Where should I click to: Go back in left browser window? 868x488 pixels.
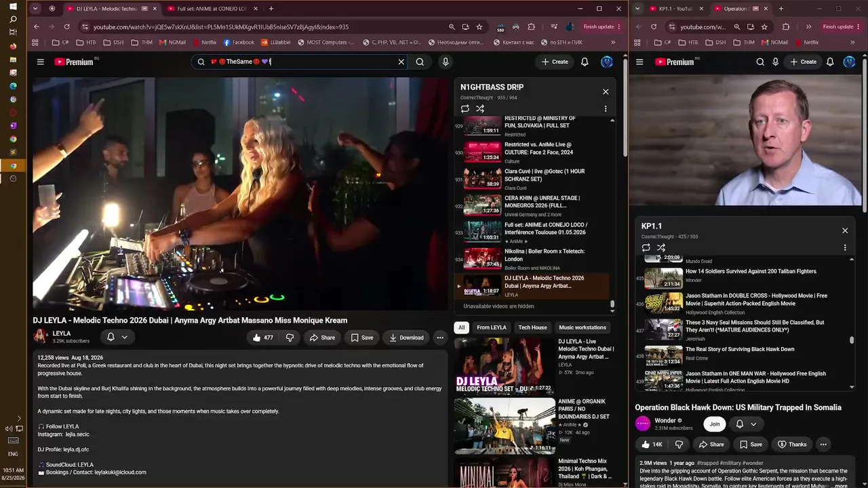pyautogui.click(x=37, y=26)
